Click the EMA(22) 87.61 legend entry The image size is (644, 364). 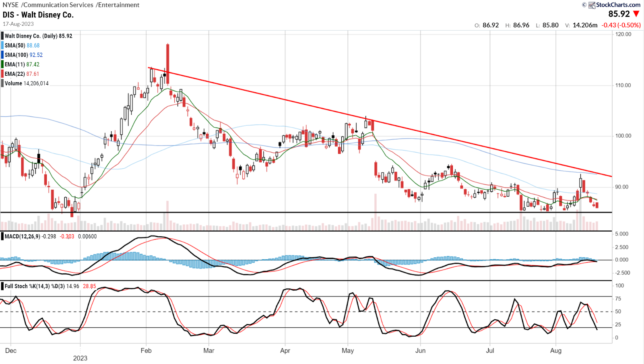click(x=22, y=74)
